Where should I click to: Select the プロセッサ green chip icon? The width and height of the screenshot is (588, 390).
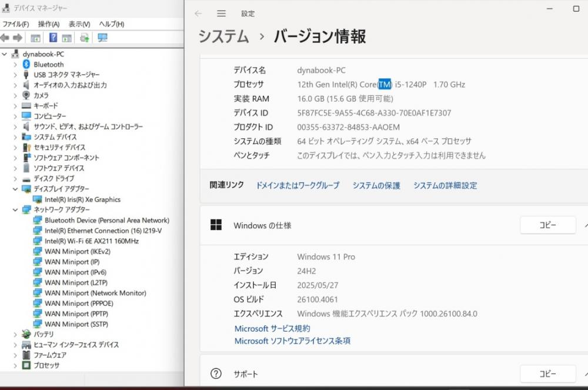26,365
